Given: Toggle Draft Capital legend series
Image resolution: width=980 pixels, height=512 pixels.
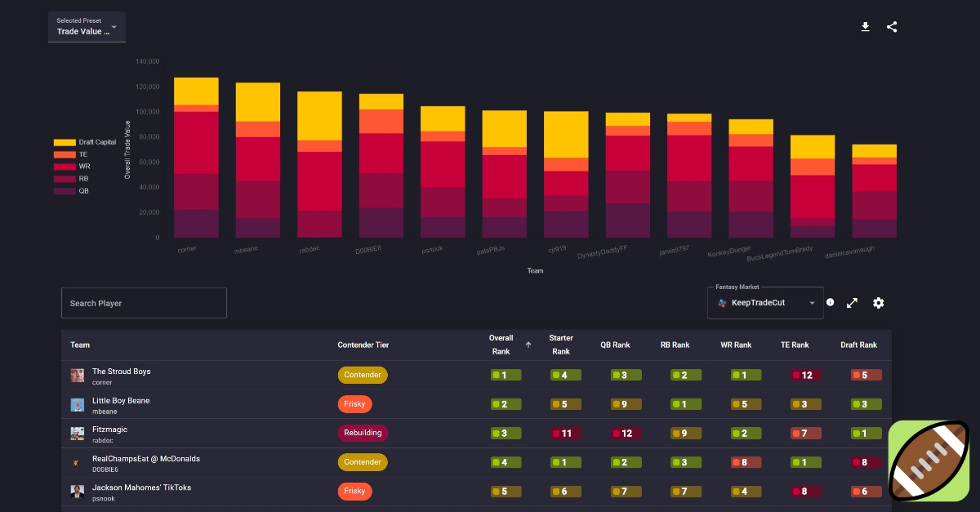Looking at the screenshot, I should (x=85, y=142).
